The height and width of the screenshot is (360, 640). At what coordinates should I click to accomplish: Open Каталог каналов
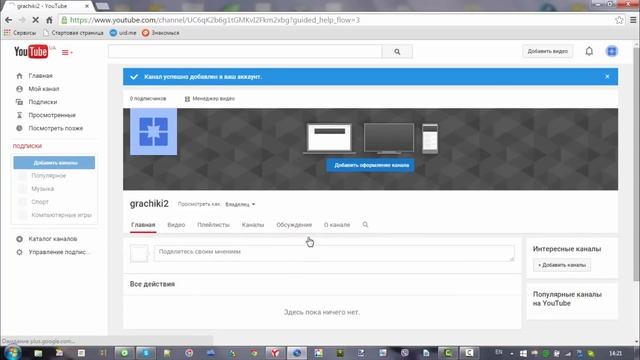pyautogui.click(x=53, y=239)
